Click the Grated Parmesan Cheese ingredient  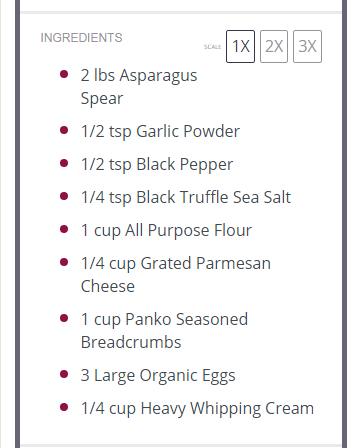(176, 275)
